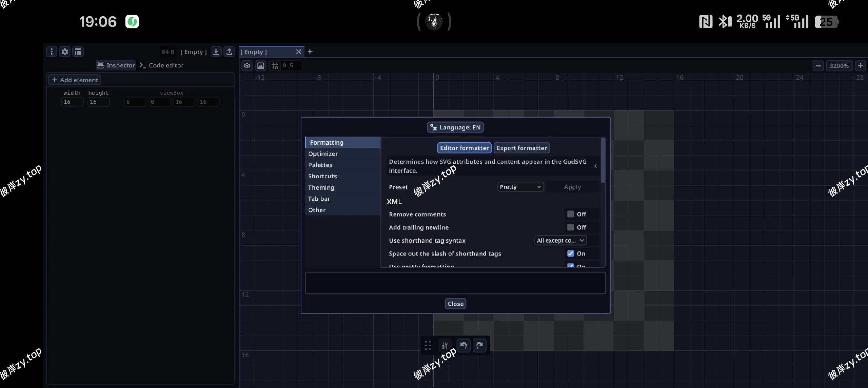868x388 pixels.
Task: Click the reference image icon
Action: (x=260, y=65)
